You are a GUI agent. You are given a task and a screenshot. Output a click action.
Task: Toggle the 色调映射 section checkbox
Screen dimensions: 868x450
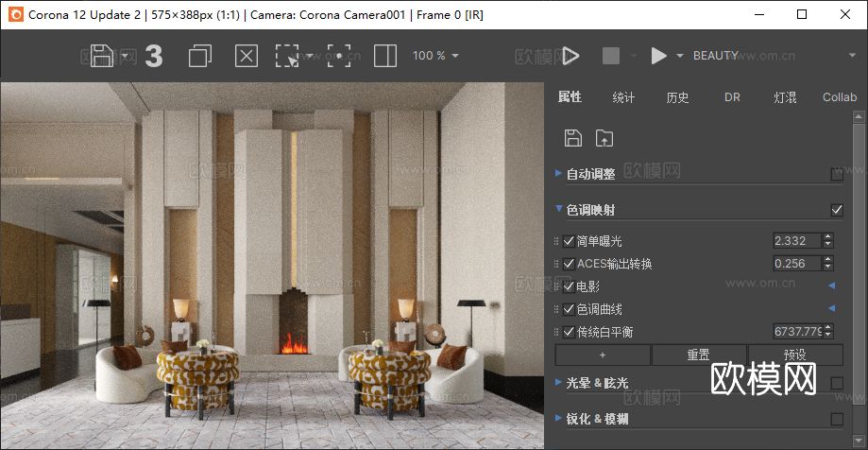click(x=837, y=210)
